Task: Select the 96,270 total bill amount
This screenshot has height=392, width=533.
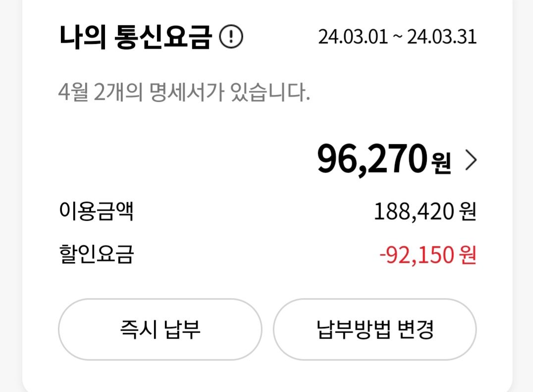Action: click(372, 160)
